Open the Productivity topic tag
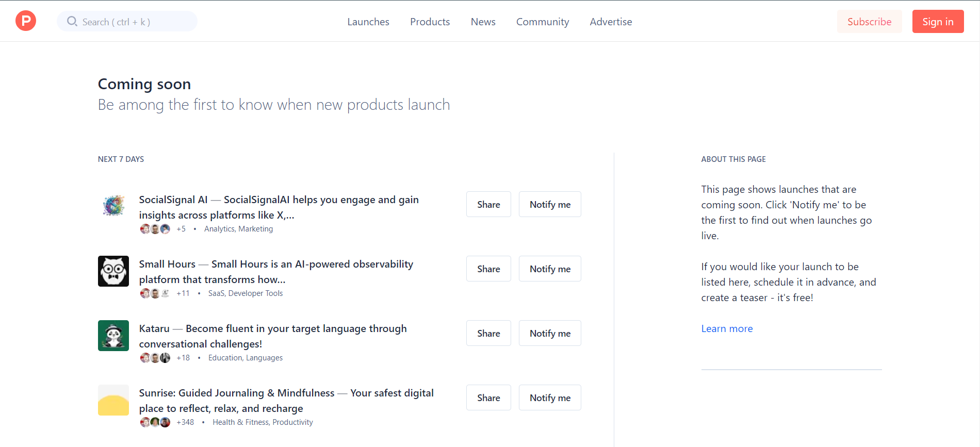Screen dimensions: 980x447 [292, 422]
